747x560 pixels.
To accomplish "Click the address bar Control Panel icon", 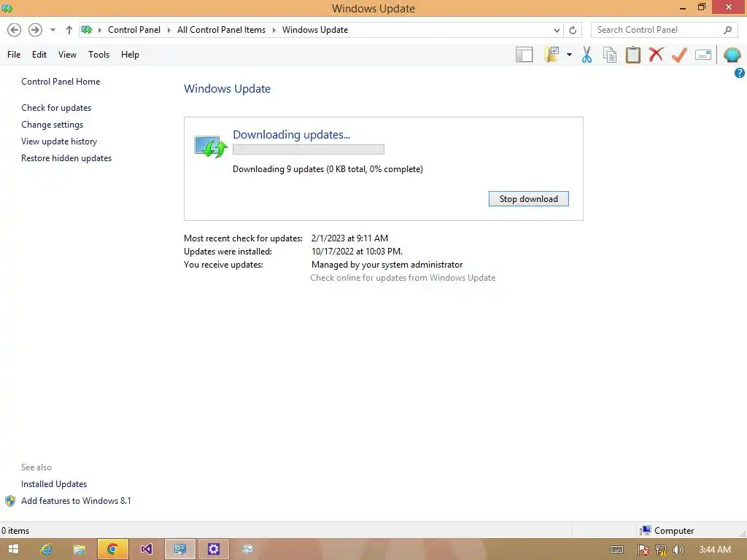I will point(87,29).
